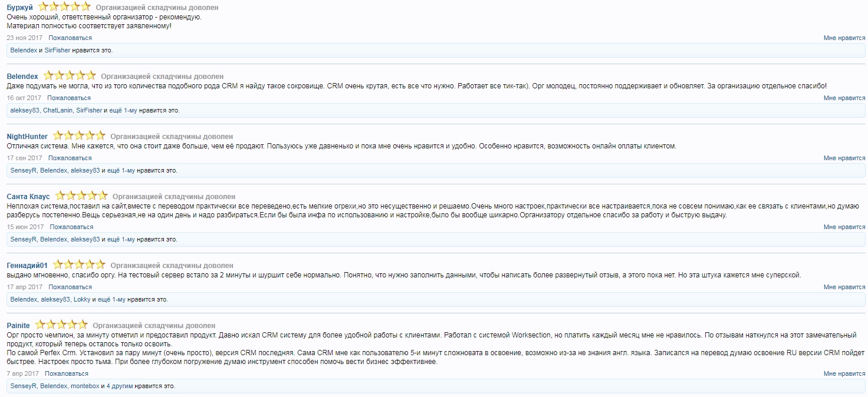Image resolution: width=868 pixels, height=397 pixels.
Task: Open Геннадий01's user profile
Action: 27,266
